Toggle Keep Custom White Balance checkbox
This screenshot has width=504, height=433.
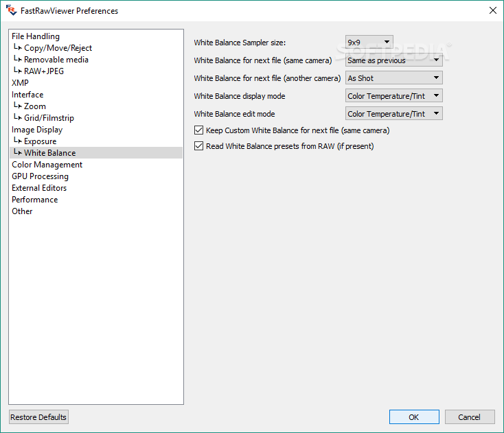pos(198,130)
